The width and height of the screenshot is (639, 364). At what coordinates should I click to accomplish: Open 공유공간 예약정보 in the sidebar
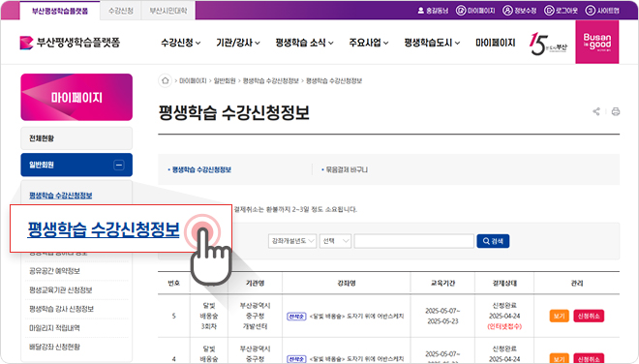click(x=54, y=271)
